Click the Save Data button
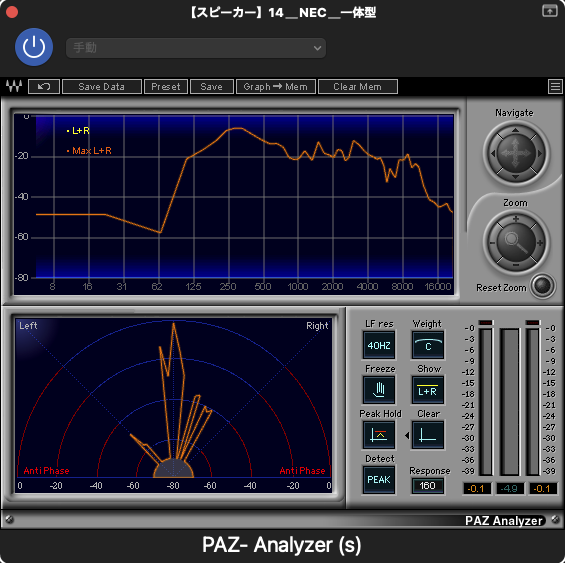 coord(102,87)
